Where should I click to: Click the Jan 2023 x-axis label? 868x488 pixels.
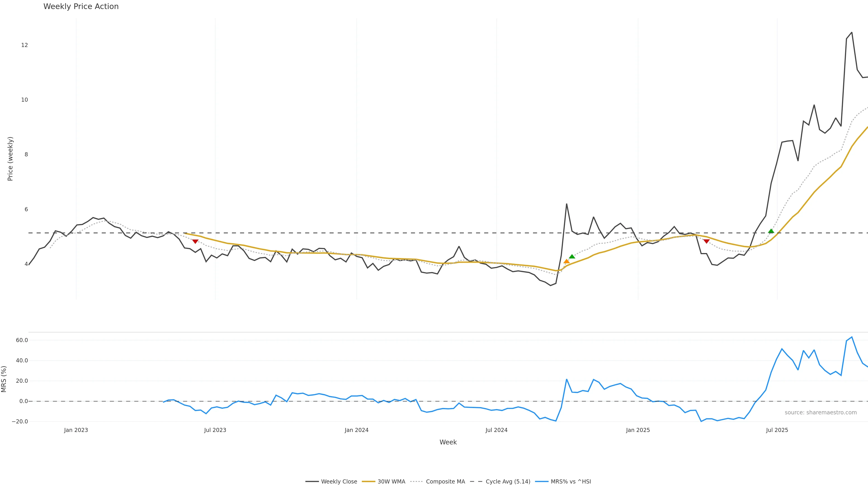(x=76, y=430)
